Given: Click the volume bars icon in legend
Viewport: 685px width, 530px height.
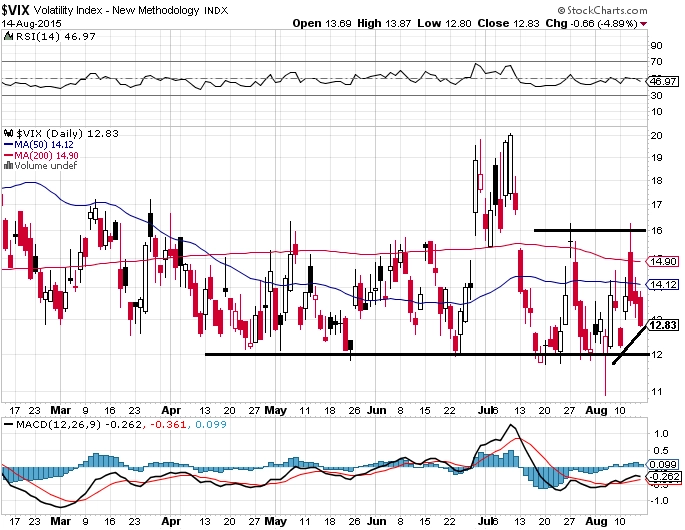Looking at the screenshot, I should [8, 166].
